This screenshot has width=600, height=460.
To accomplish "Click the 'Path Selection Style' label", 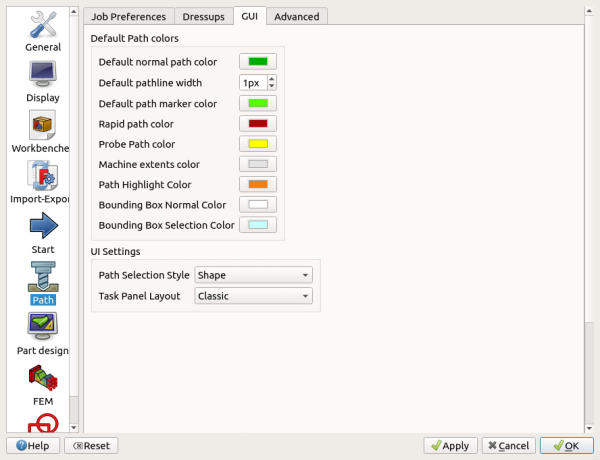I will tap(144, 275).
